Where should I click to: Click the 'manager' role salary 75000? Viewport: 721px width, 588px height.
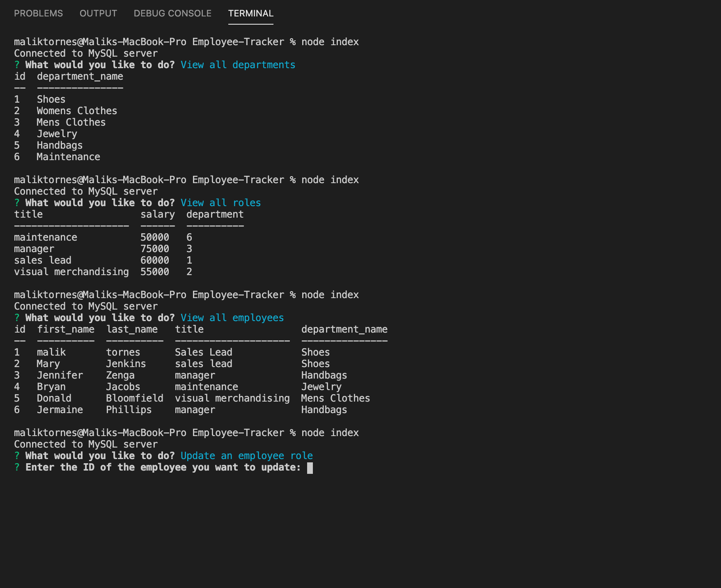(155, 248)
